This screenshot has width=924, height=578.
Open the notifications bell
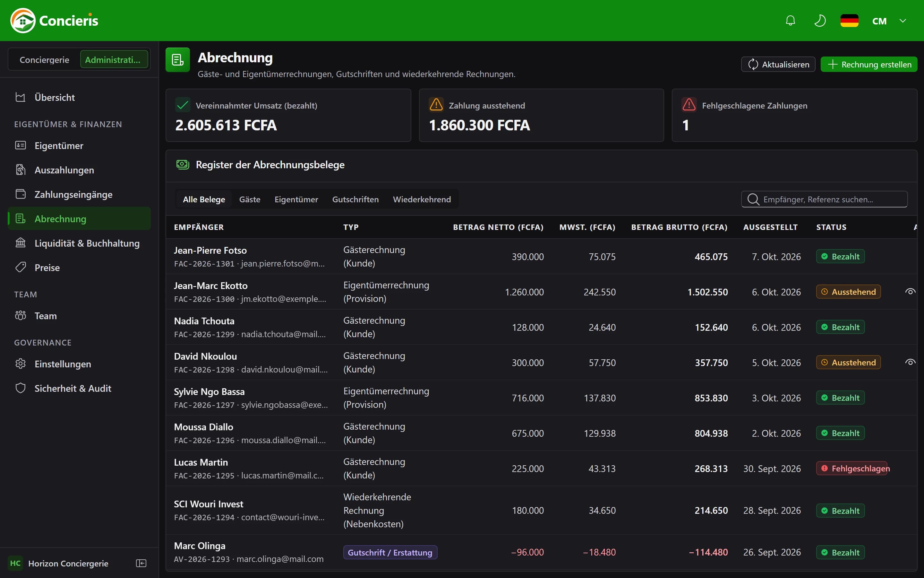pyautogui.click(x=790, y=21)
